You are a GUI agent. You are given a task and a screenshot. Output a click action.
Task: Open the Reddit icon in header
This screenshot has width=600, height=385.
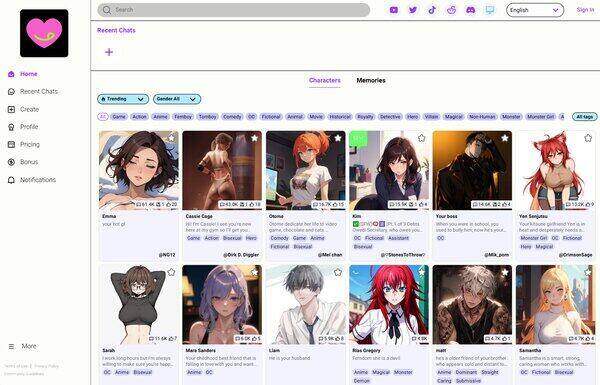(452, 10)
